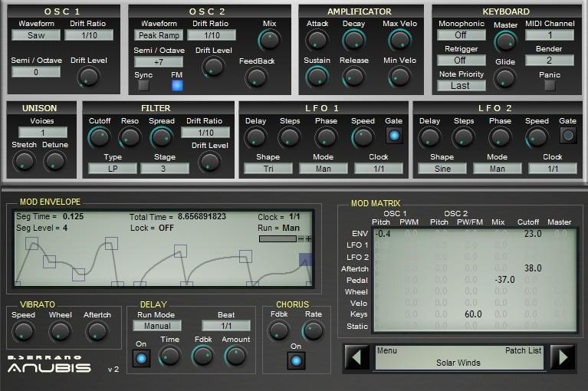
Task: Click the next patch arrow button
Action: click(563, 357)
